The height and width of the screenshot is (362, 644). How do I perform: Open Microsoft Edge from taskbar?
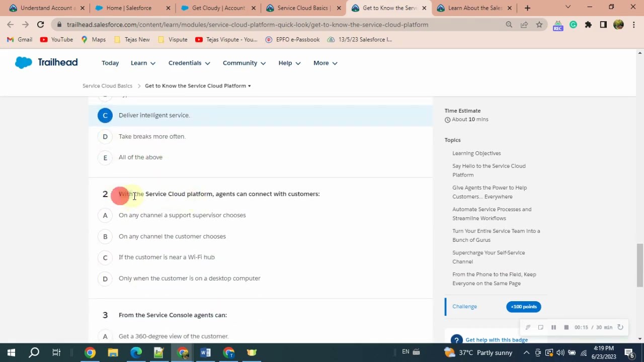[136, 352]
